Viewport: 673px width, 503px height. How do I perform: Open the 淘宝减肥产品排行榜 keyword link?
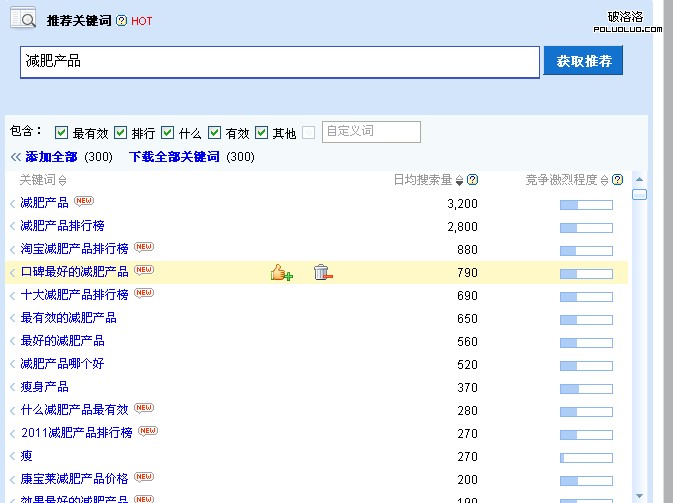pyautogui.click(x=74, y=249)
